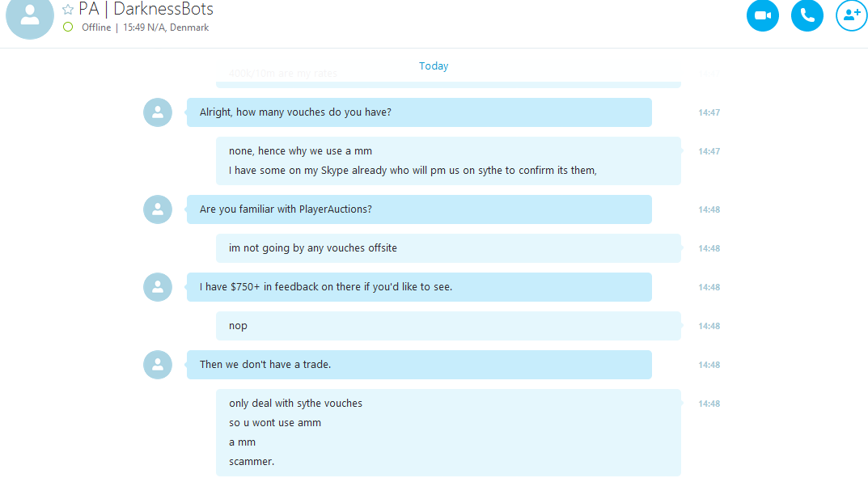Image resolution: width=868 pixels, height=499 pixels.
Task: Click the 'only deal with sythe vouches' line
Action: coord(295,404)
